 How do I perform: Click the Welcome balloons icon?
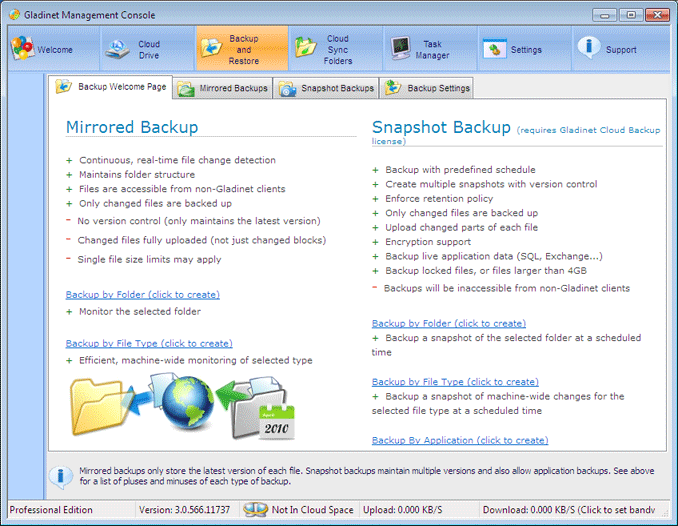[x=22, y=48]
